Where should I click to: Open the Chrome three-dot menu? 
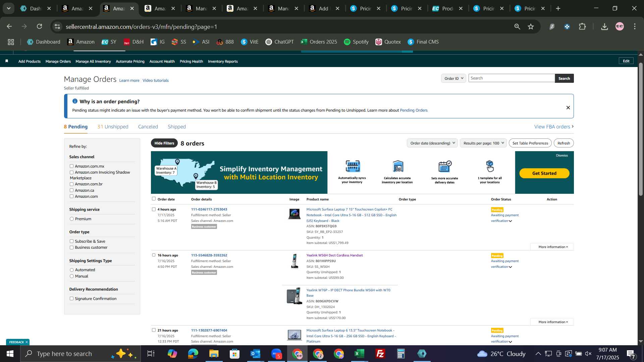pyautogui.click(x=635, y=26)
